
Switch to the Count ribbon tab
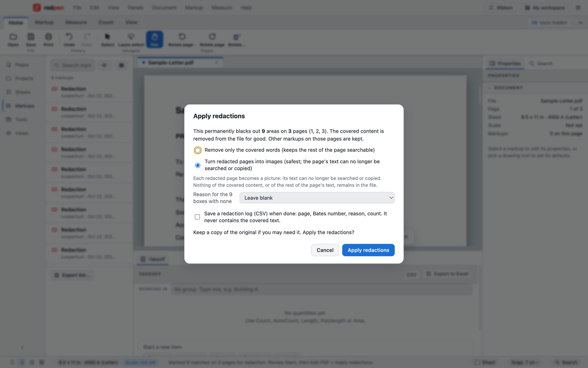[106, 22]
